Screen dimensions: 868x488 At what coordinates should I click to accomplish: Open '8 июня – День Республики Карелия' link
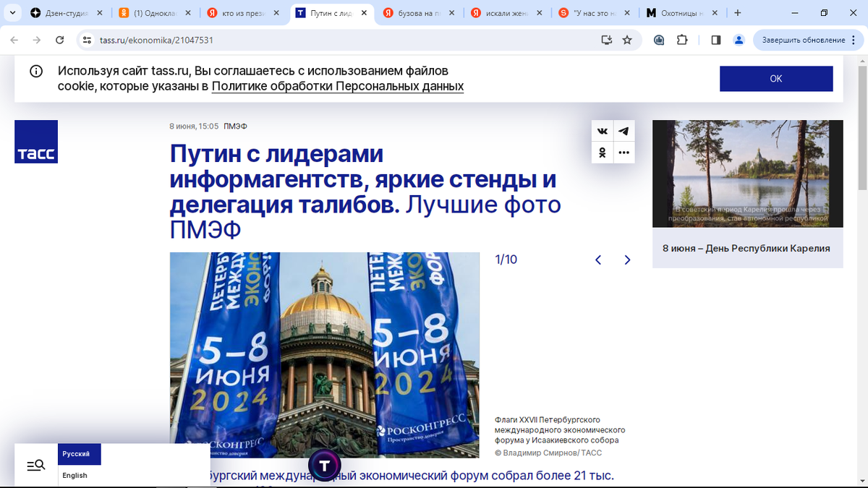[x=746, y=248]
